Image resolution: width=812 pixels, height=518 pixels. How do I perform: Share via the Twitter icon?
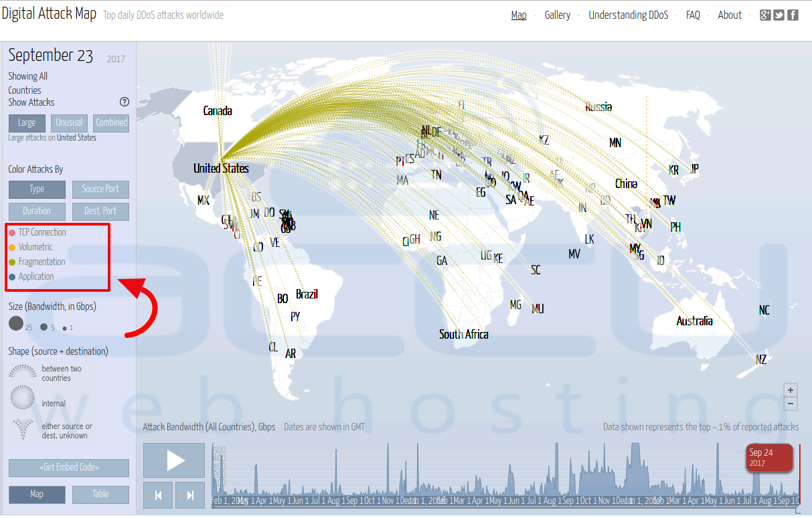[x=779, y=15]
